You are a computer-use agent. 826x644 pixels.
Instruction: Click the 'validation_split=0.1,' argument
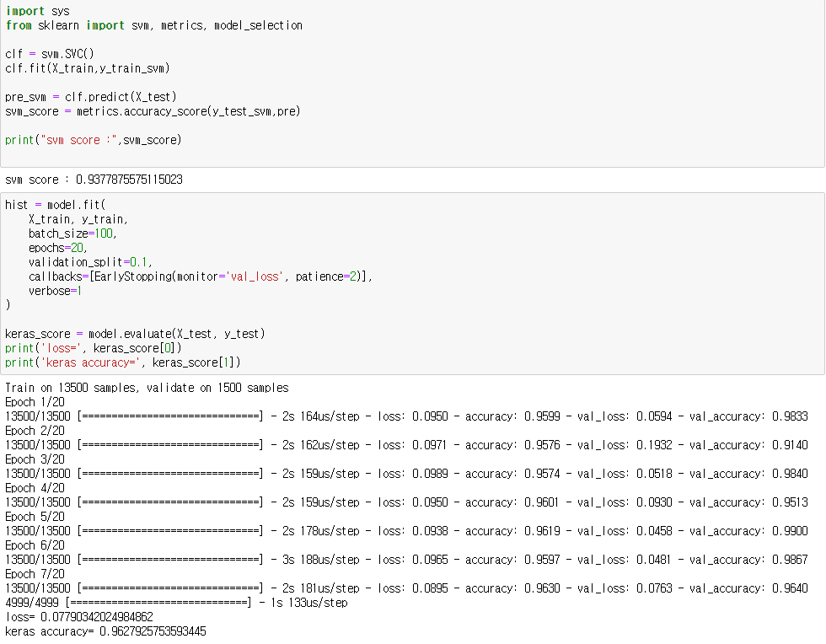(x=90, y=262)
